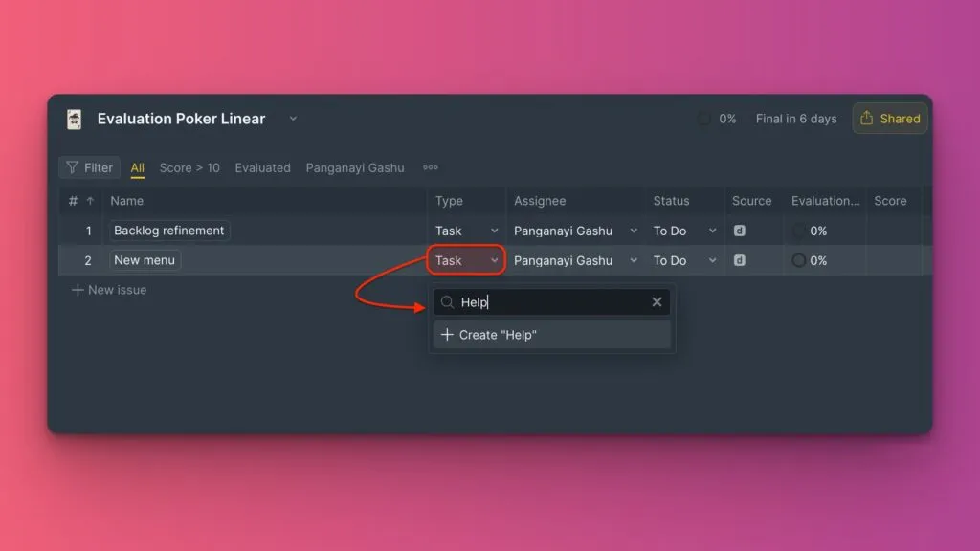
Task: Click the source icon for Backlog refinement
Action: pyautogui.click(x=740, y=231)
